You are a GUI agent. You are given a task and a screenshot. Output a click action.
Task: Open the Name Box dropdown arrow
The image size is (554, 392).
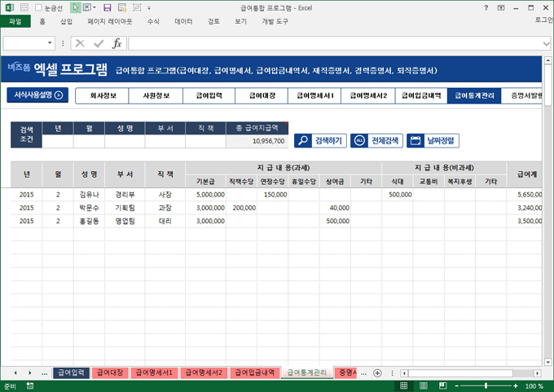49,43
